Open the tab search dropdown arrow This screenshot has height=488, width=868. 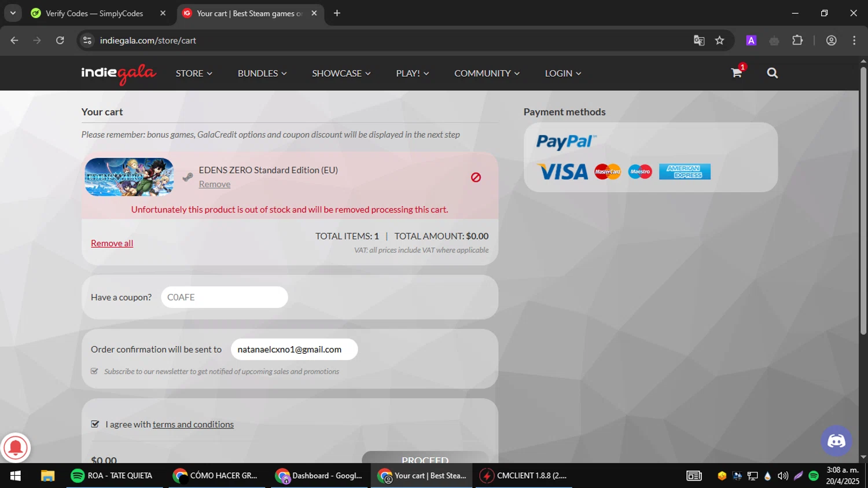click(13, 13)
